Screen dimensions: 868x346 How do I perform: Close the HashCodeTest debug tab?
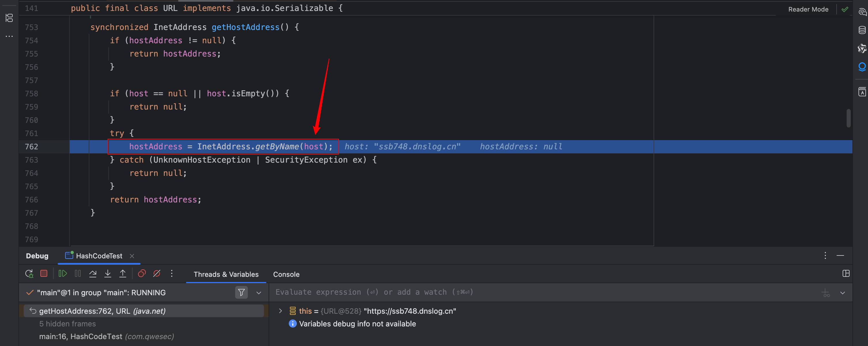(x=132, y=256)
